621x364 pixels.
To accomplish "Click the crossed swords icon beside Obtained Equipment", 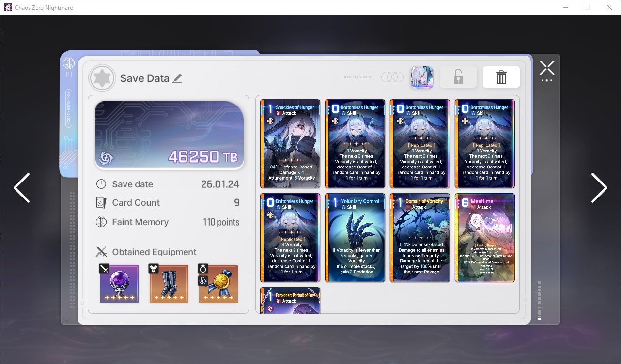I will (x=101, y=252).
